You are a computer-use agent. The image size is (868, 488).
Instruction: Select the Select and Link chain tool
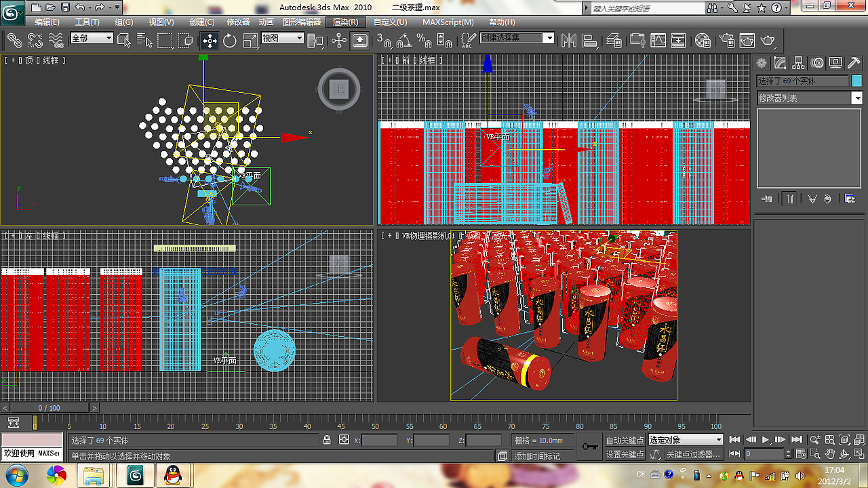[14, 40]
